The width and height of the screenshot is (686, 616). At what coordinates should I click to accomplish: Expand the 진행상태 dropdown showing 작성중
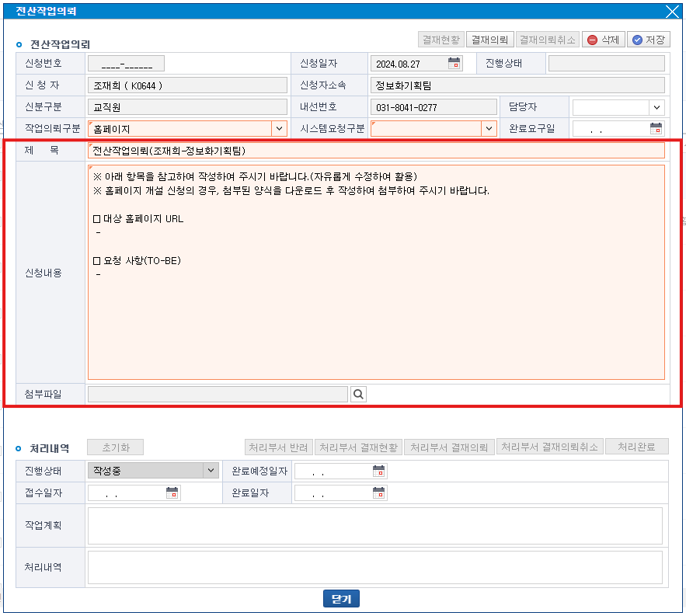[211, 471]
